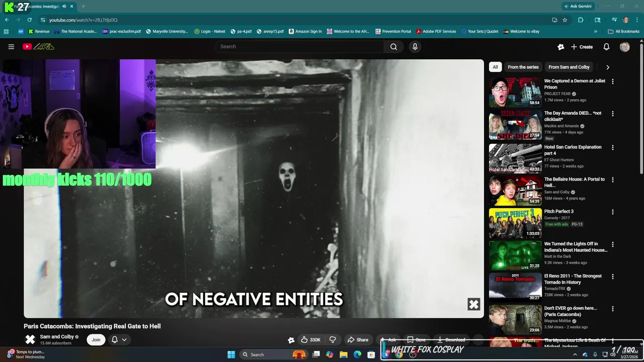Viewport: 644px width, 362px height.
Task: Open the Create upload menu
Action: click(x=582, y=47)
